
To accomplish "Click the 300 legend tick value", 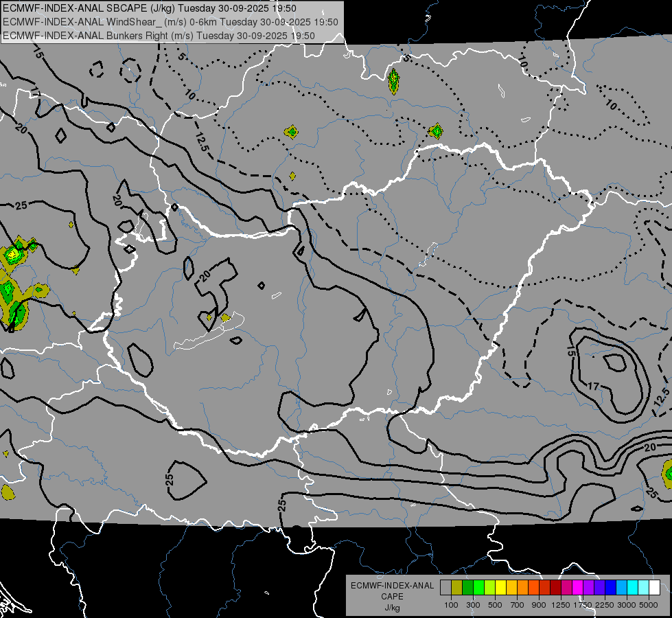I will [473, 605].
